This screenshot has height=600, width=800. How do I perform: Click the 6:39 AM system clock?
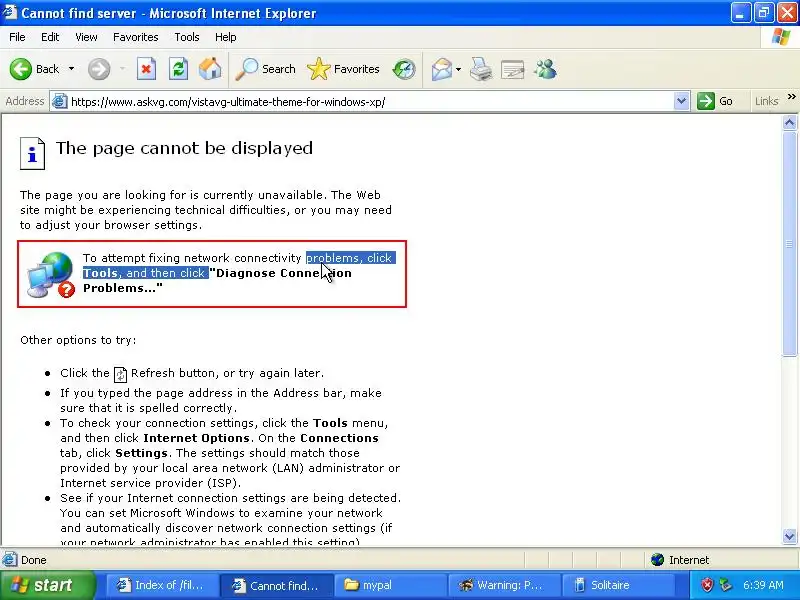click(x=763, y=585)
